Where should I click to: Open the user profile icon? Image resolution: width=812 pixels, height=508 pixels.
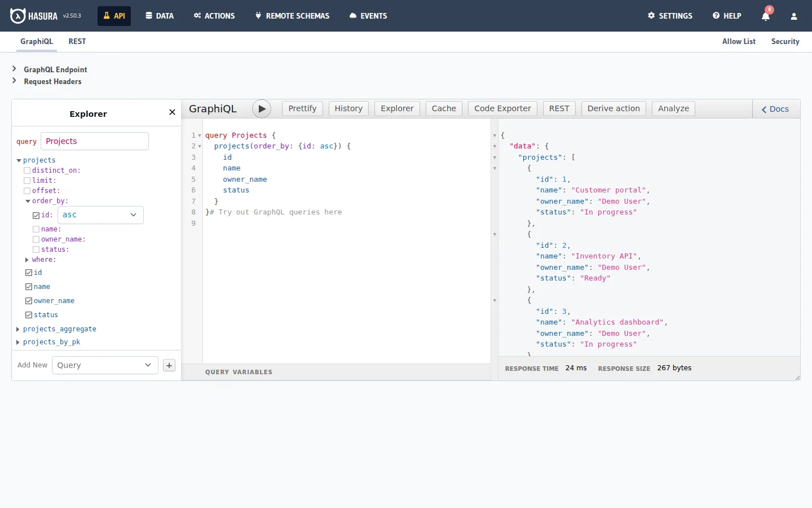tap(794, 16)
